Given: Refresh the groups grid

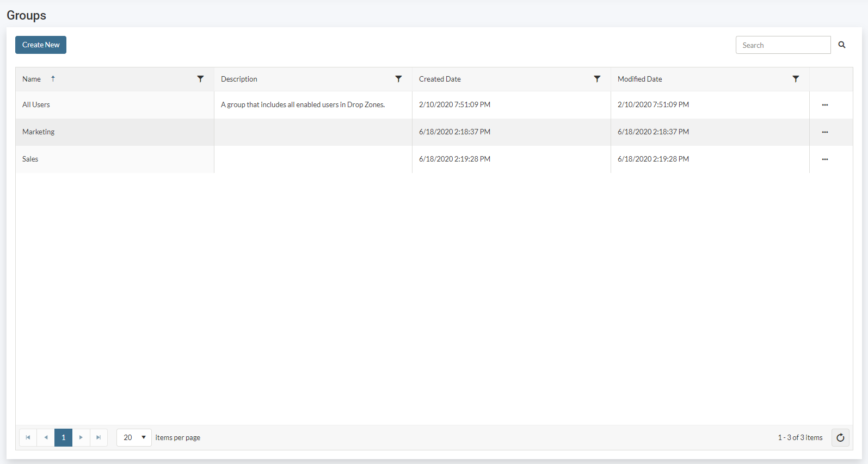Looking at the screenshot, I should 840,438.
